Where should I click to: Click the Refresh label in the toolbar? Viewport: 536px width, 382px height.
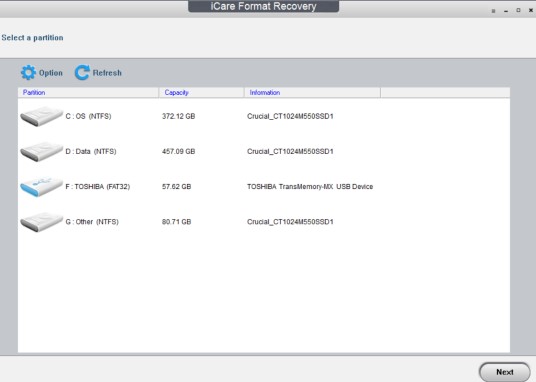point(107,73)
